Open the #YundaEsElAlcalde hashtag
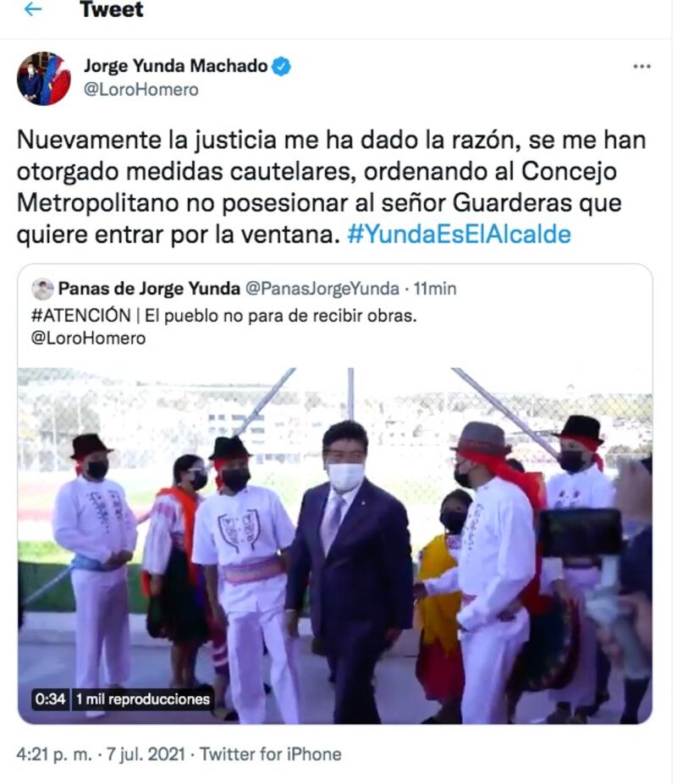 tap(459, 234)
